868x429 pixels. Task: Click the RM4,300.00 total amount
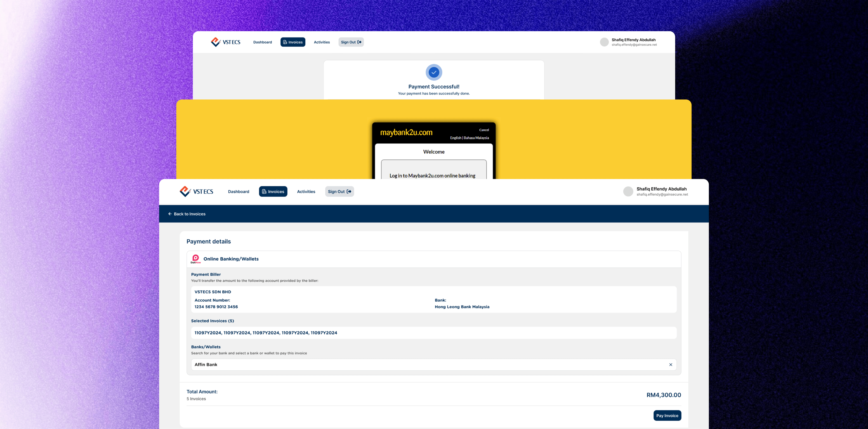click(663, 395)
